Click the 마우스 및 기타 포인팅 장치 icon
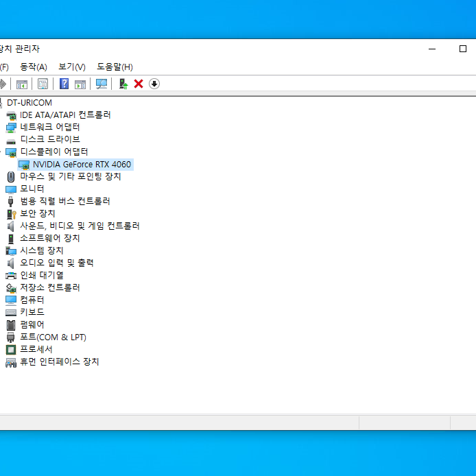476x476 pixels. click(x=11, y=177)
